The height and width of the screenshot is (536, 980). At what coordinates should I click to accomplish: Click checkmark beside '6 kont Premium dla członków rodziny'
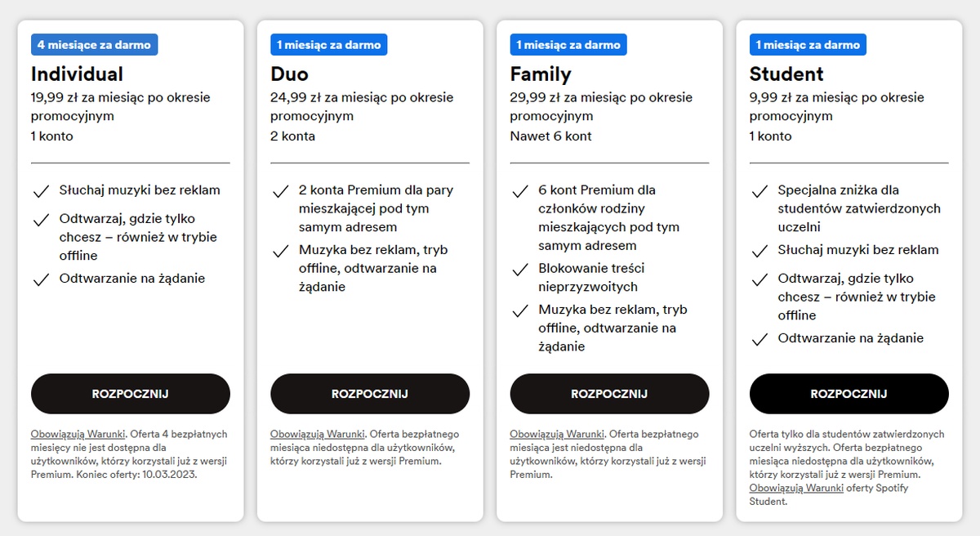tap(519, 192)
